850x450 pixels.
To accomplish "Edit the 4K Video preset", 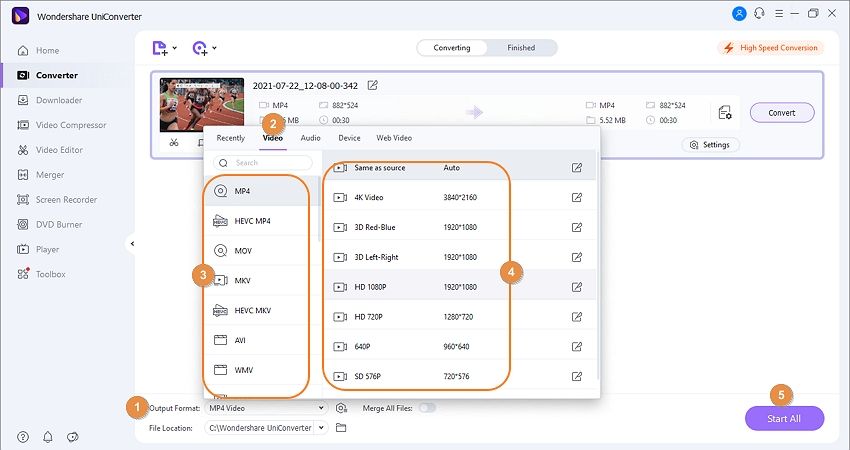I will (577, 197).
